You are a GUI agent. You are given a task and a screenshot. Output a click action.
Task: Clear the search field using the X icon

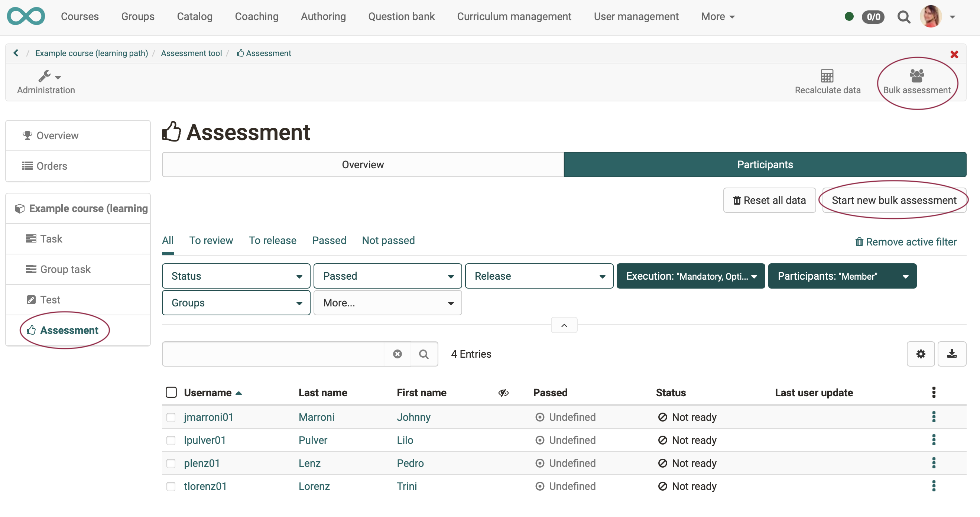click(x=397, y=354)
